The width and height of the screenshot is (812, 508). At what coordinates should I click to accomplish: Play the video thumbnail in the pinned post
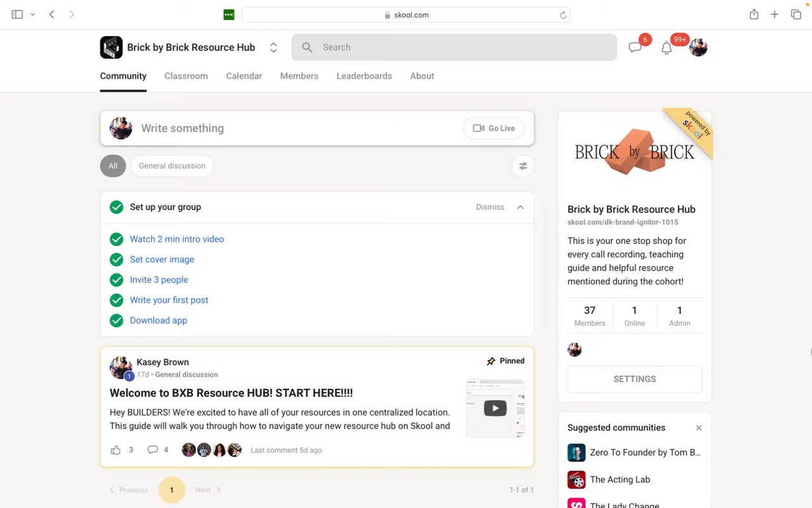(495, 408)
